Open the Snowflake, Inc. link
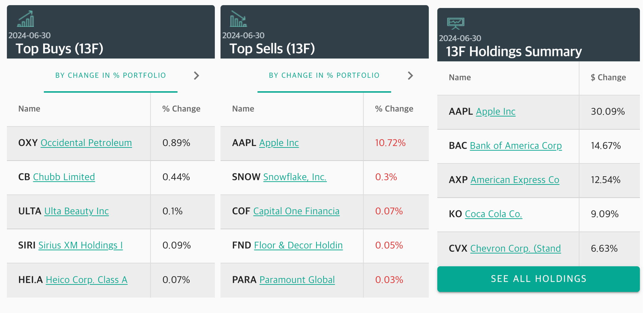This screenshot has height=313, width=644. tap(295, 177)
